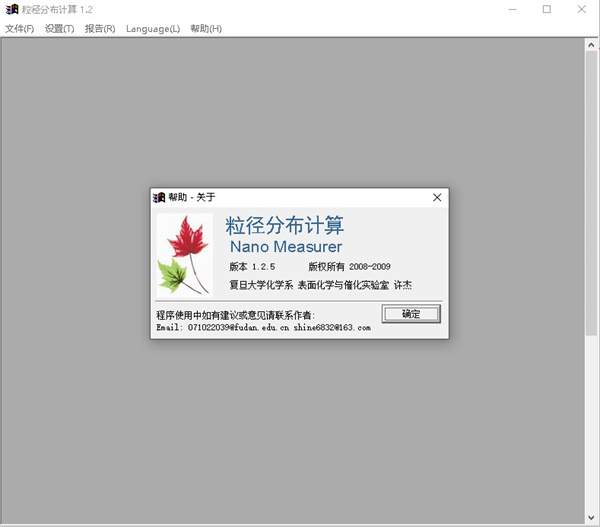Click the vertical scrollbar thumb

point(591,193)
